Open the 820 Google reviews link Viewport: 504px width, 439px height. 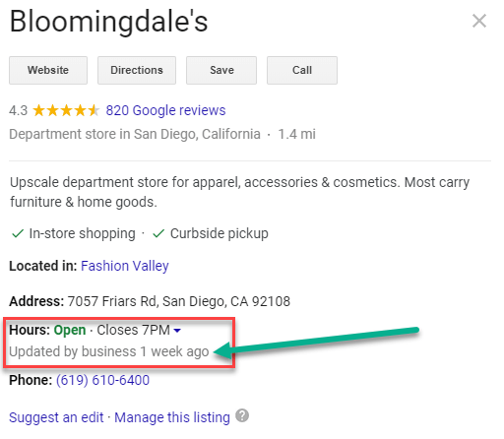point(165,110)
